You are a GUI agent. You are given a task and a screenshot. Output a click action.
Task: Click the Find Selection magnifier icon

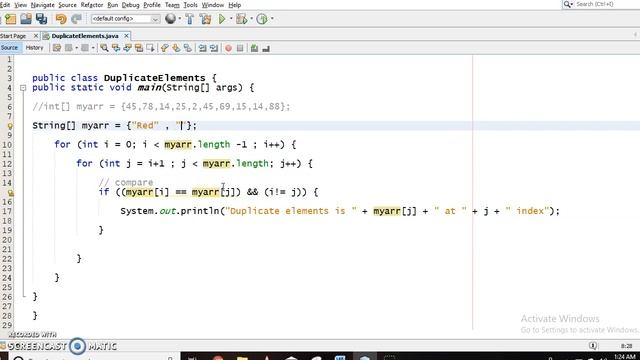tap(104, 48)
